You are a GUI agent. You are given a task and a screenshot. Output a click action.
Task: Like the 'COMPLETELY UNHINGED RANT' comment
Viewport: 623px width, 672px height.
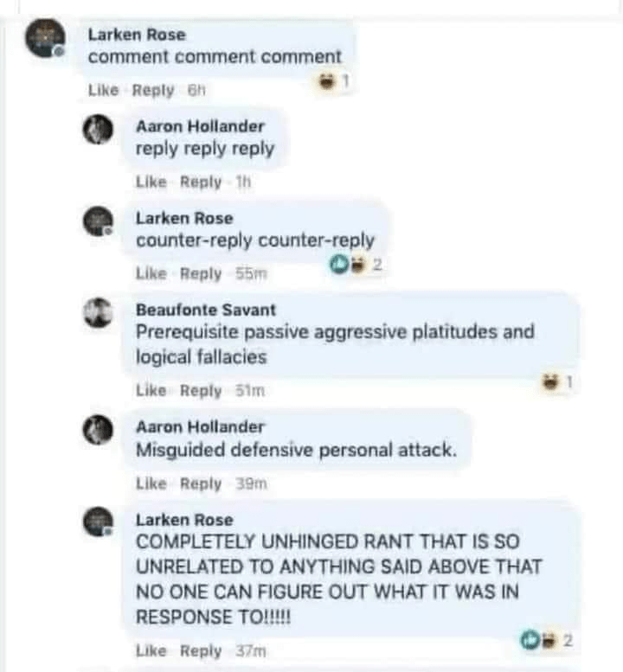point(151,651)
